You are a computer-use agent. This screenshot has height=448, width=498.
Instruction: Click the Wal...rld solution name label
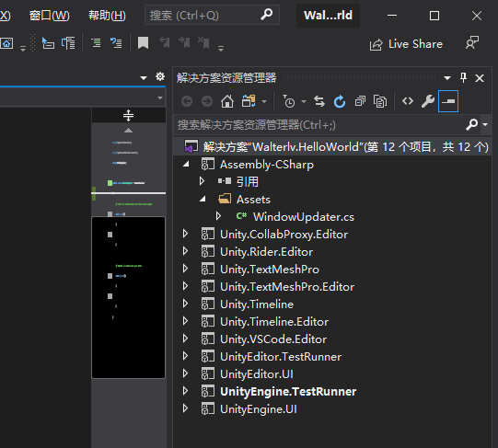pos(328,16)
